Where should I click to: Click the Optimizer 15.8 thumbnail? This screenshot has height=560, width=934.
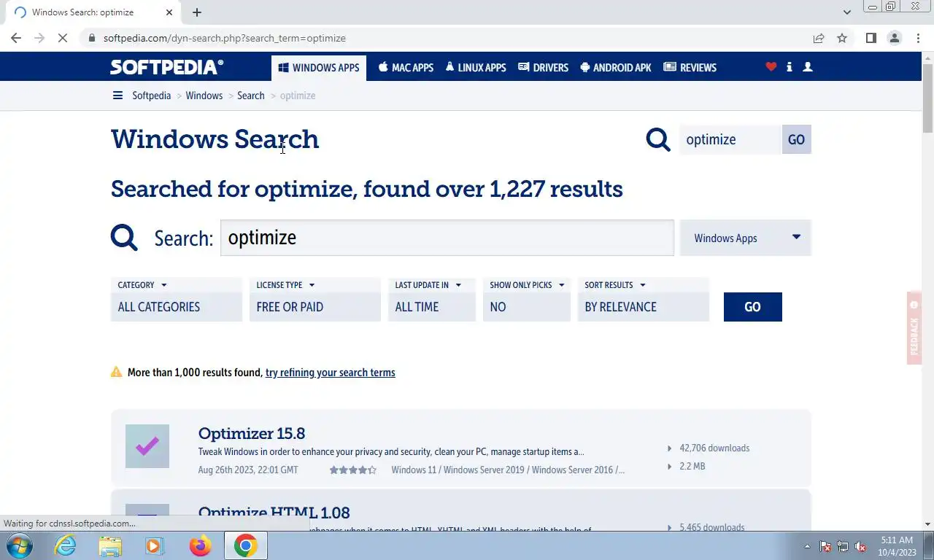[147, 446]
